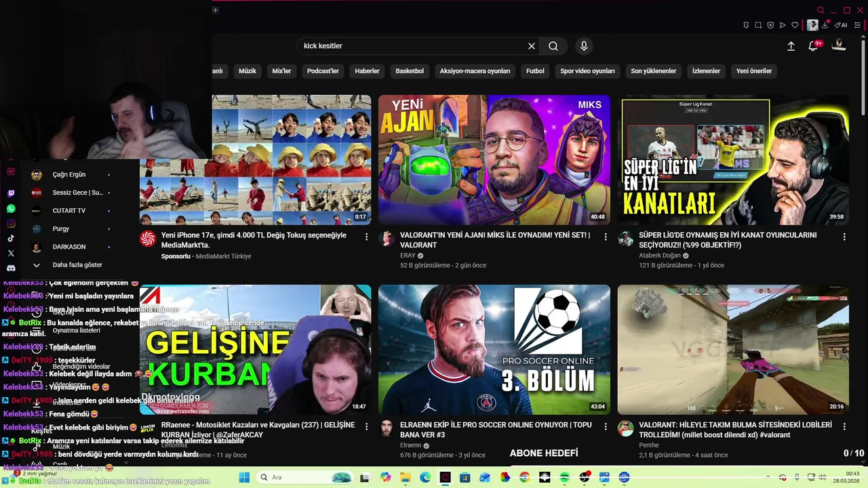Play the Süper Lig'in En İyi Kanatları thumbnail

point(733,160)
